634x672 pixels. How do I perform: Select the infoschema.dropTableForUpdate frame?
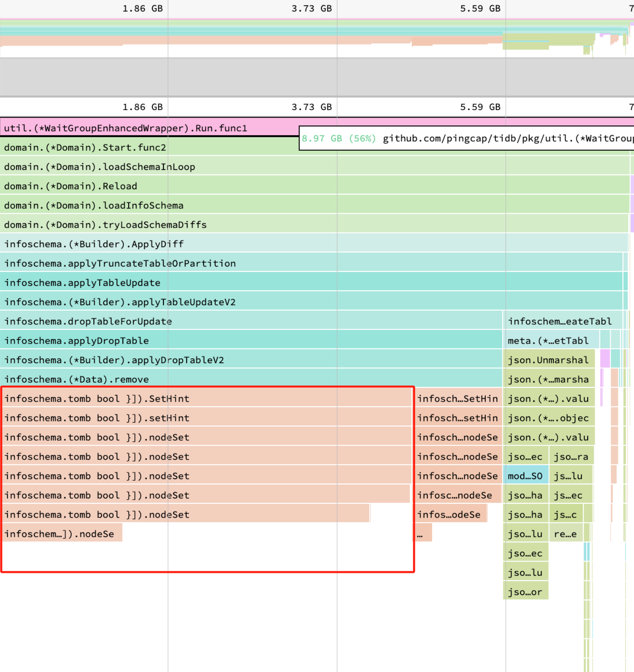tap(88, 321)
